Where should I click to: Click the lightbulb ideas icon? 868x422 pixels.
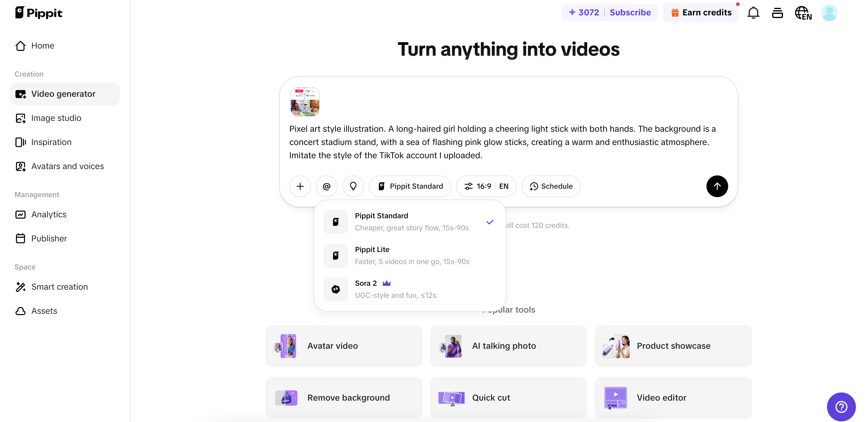pos(353,186)
